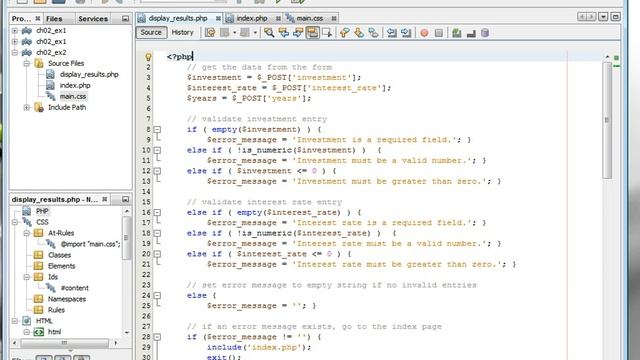This screenshot has height=360, width=640.
Task: Click Navigator horizontal scrollbar thumb
Action: coord(64,343)
